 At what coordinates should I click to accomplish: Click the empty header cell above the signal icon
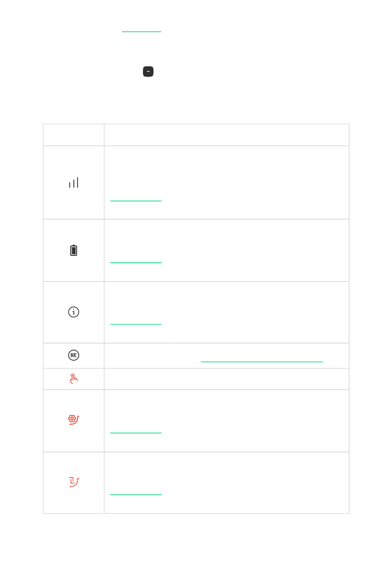pyautogui.click(x=74, y=135)
